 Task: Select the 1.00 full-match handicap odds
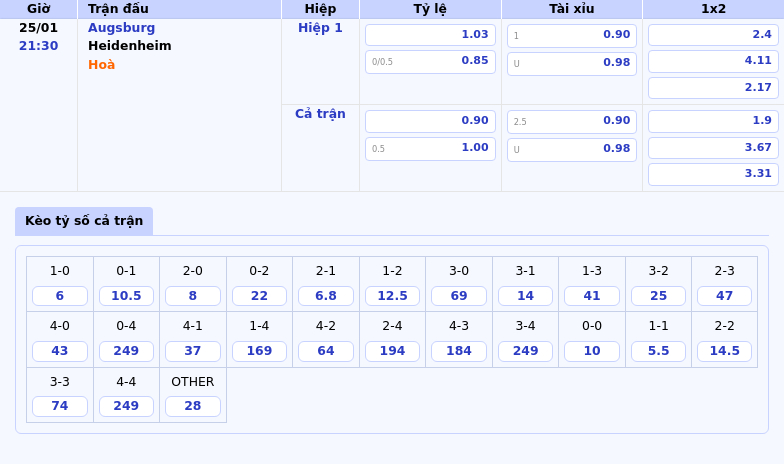coord(430,148)
